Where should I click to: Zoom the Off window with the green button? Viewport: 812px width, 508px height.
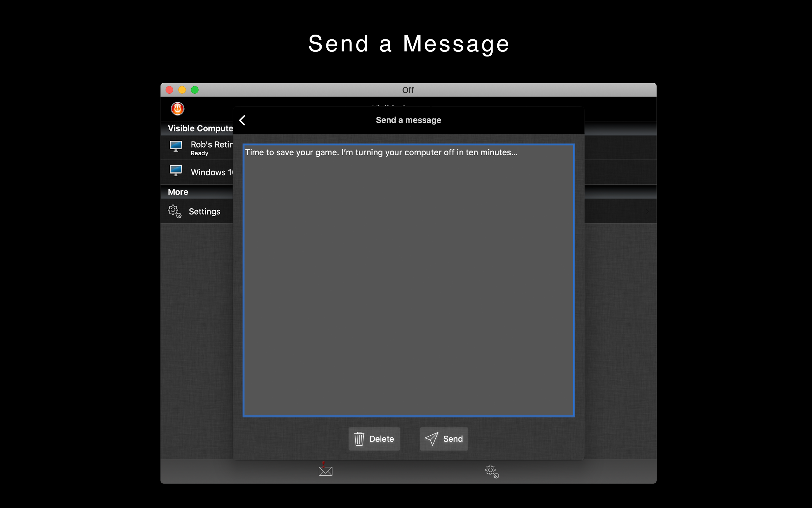pos(195,90)
